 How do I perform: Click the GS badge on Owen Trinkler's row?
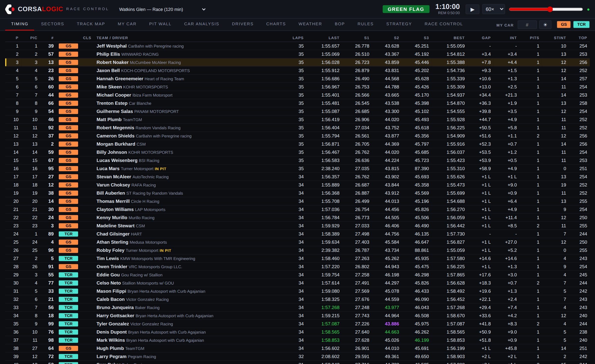pyautogui.click(x=68, y=267)
